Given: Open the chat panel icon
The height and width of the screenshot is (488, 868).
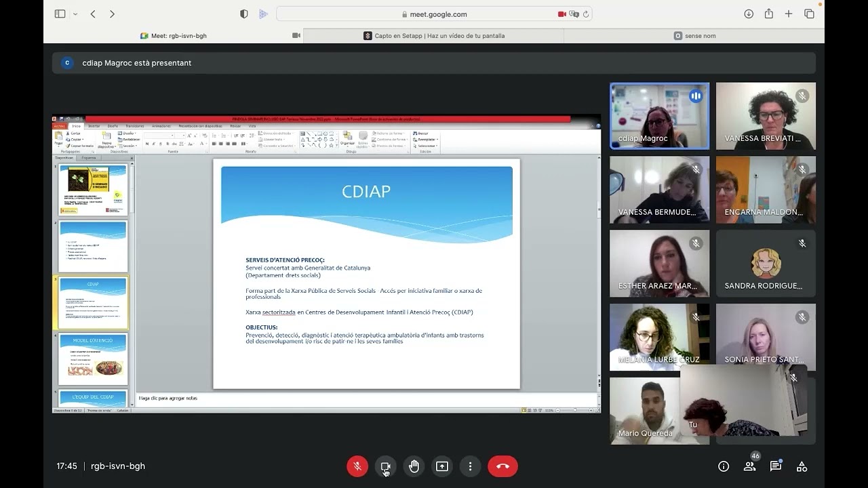Looking at the screenshot, I should 776,466.
